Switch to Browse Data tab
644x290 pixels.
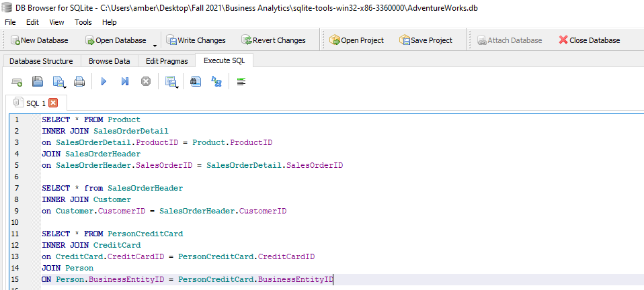[x=110, y=61]
